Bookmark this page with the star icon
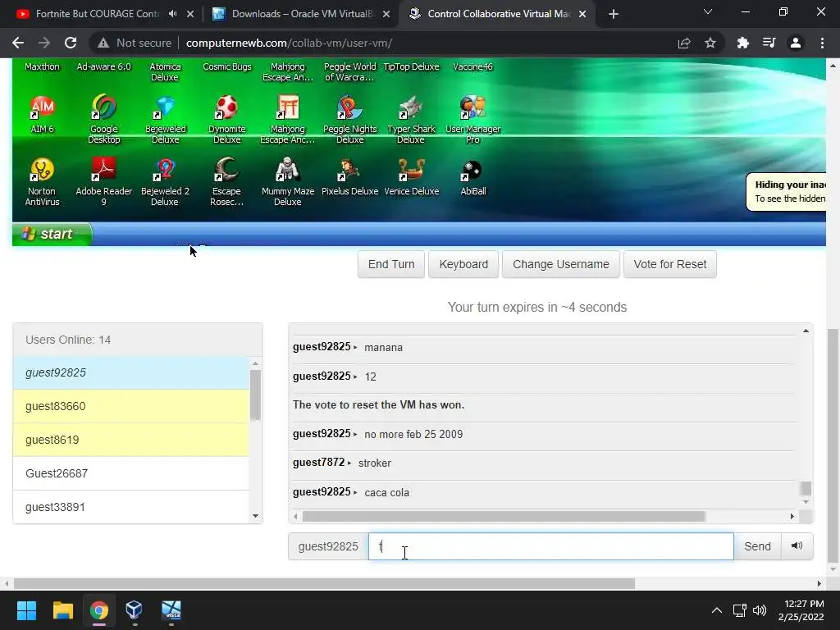 [710, 43]
